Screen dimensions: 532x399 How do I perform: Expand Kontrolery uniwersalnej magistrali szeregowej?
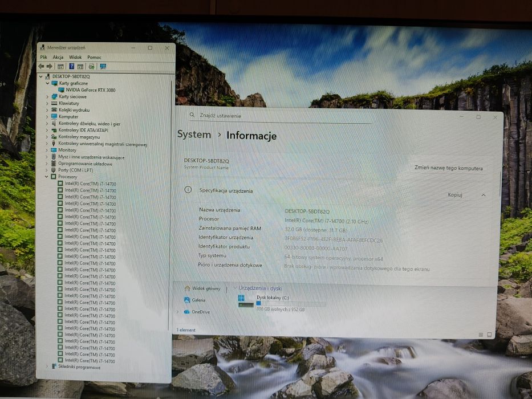click(x=47, y=144)
